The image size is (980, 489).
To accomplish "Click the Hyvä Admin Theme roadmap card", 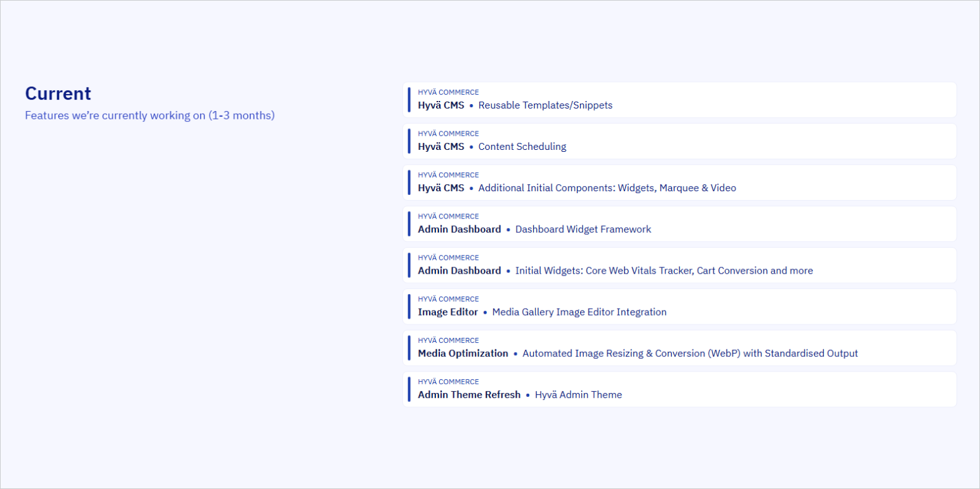I will 679,389.
